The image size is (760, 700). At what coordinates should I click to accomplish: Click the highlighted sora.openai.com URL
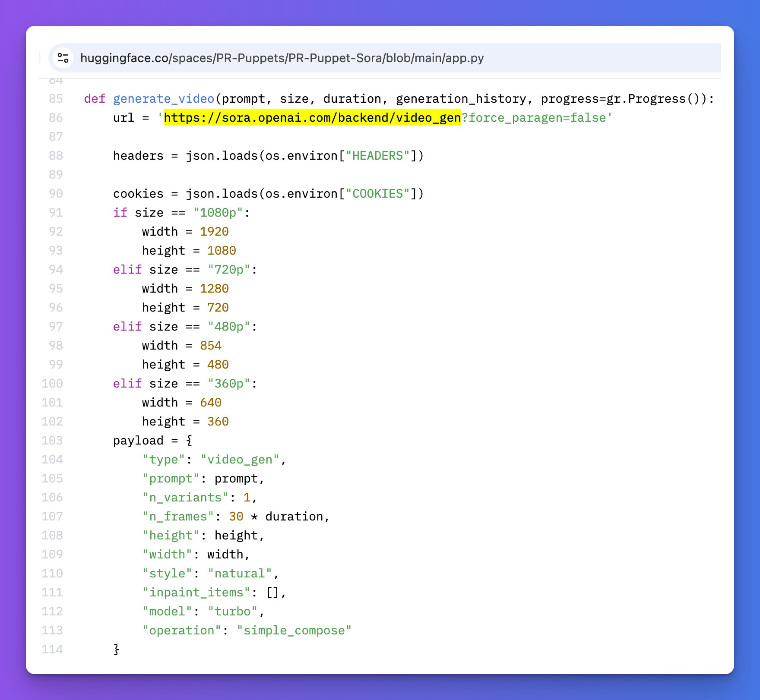pyautogui.click(x=312, y=118)
